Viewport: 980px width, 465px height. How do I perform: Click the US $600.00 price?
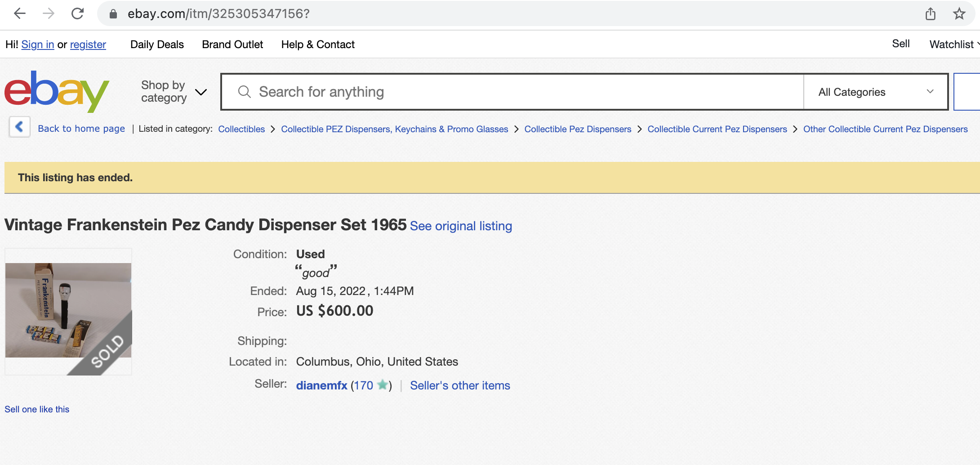coord(334,311)
